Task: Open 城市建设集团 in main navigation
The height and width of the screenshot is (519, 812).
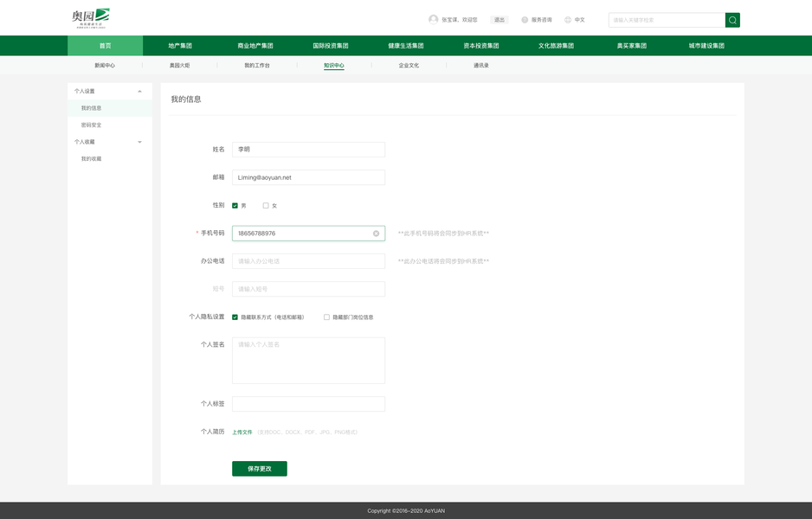Action: point(707,46)
